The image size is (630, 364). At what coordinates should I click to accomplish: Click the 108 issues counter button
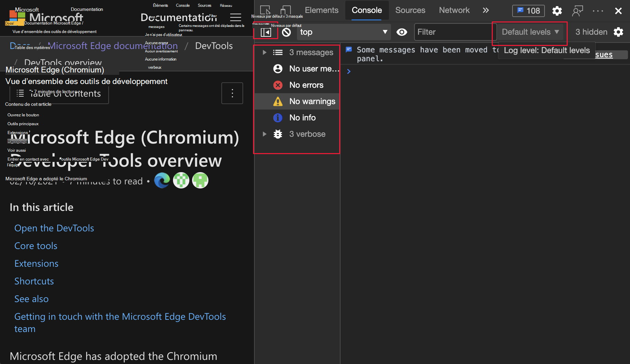[529, 11]
